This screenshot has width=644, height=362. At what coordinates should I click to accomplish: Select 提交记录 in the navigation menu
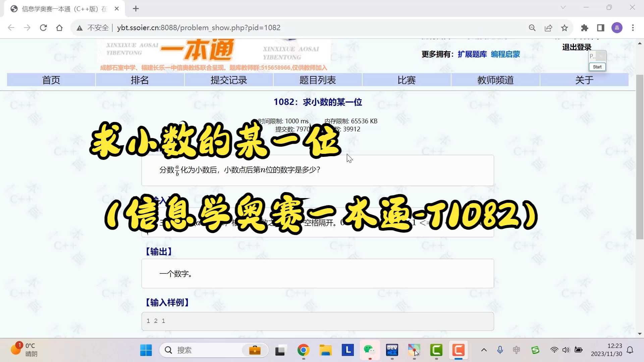click(229, 80)
